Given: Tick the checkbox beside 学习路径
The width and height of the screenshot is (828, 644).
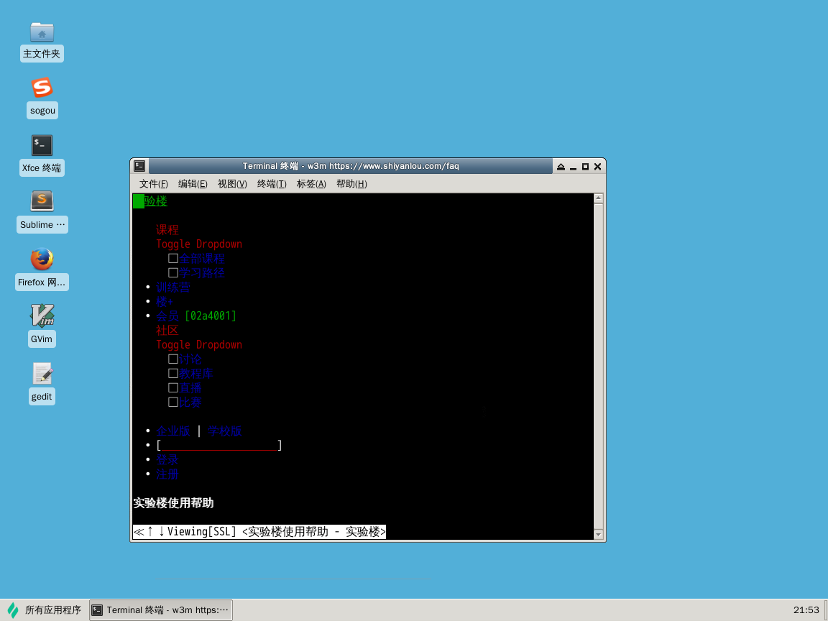Looking at the screenshot, I should click(x=172, y=273).
